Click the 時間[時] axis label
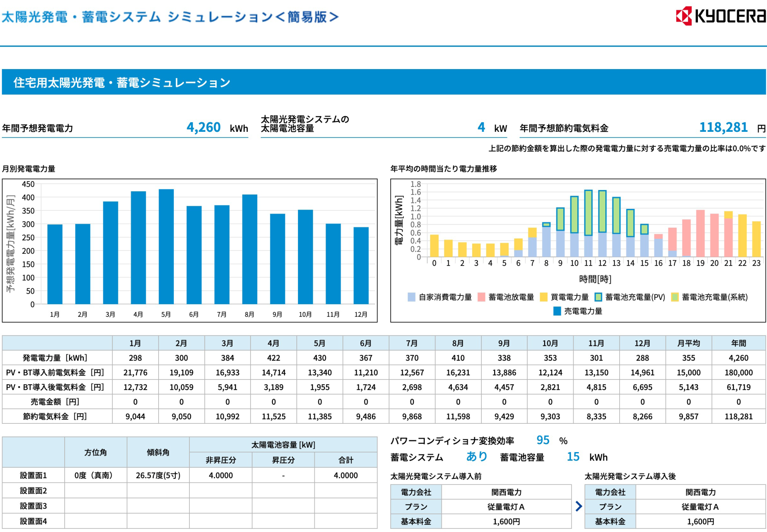The height and width of the screenshot is (532, 767). [595, 279]
